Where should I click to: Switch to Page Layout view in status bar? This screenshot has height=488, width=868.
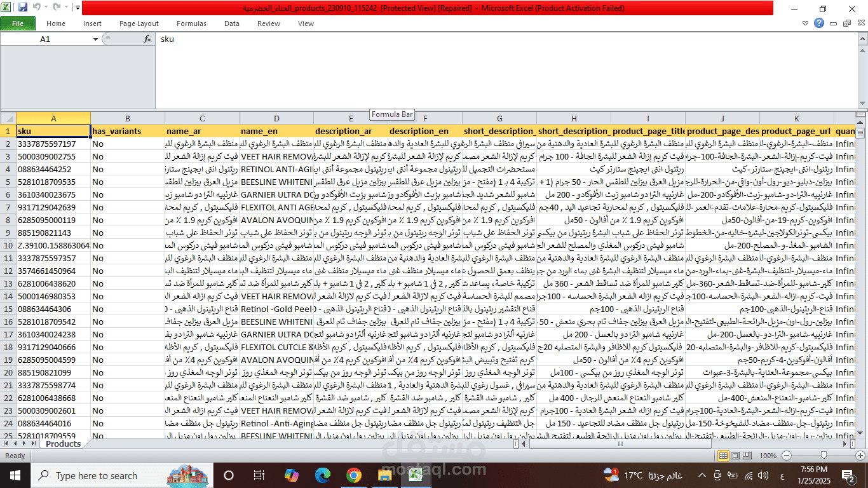pos(735,456)
